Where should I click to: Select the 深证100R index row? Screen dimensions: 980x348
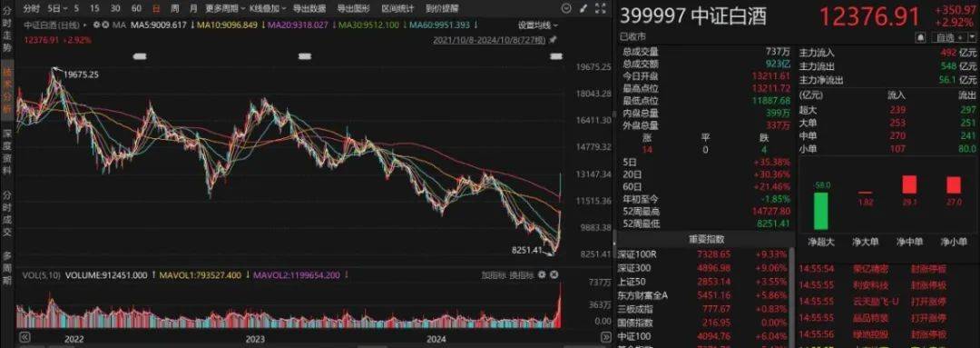[x=701, y=254]
